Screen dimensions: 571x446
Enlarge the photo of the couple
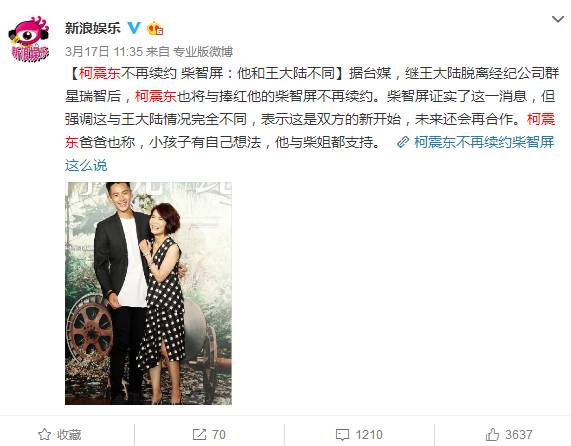point(148,293)
